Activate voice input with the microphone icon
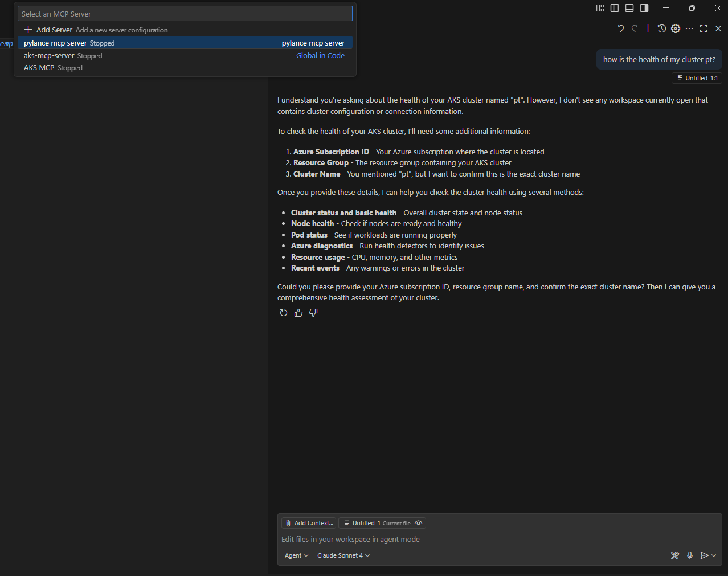The width and height of the screenshot is (728, 576). point(689,555)
